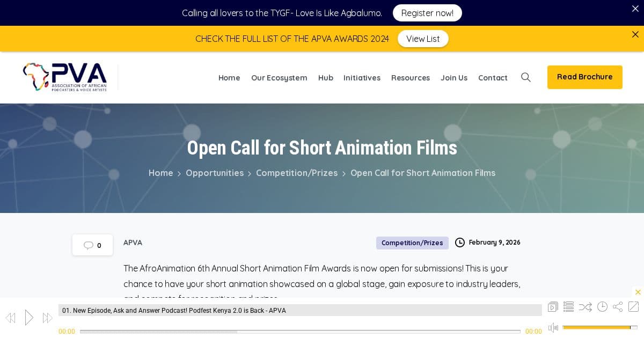Dismiss the yellow APVA Awards banner
This screenshot has width=644, height=338.
(x=635, y=34)
